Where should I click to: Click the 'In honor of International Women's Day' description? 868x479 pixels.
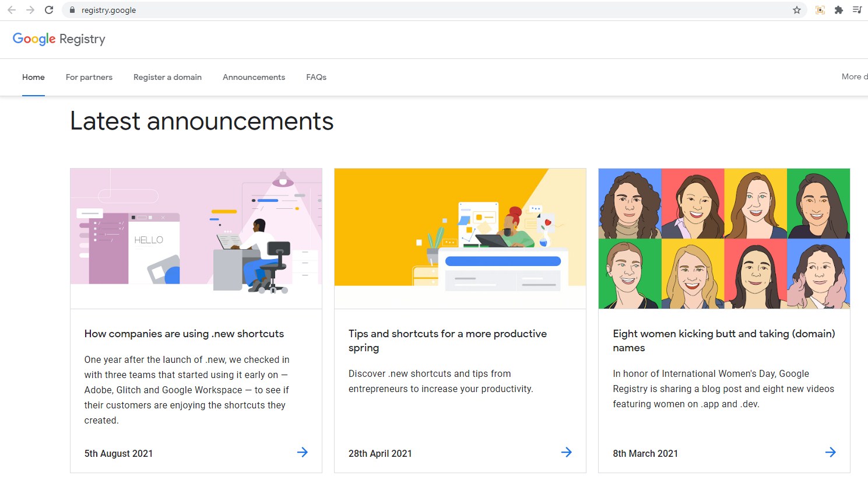pos(723,389)
